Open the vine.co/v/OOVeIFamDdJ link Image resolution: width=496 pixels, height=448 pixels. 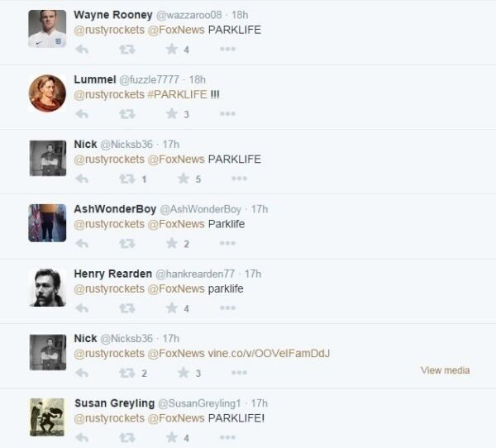pos(269,353)
